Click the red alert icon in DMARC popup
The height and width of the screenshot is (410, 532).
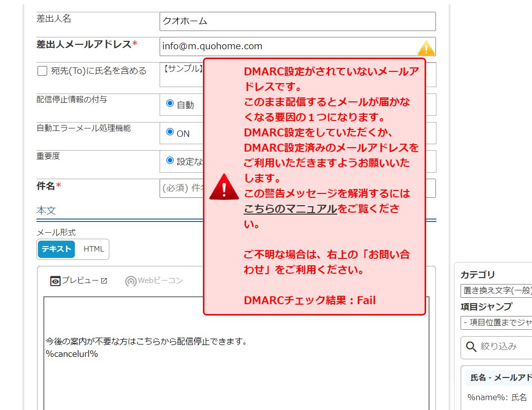click(x=224, y=187)
